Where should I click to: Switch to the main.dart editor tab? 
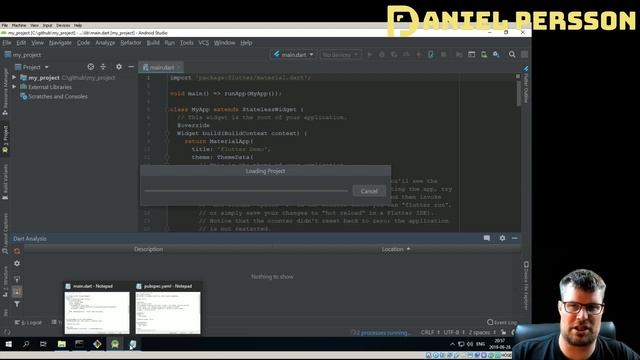(161, 67)
